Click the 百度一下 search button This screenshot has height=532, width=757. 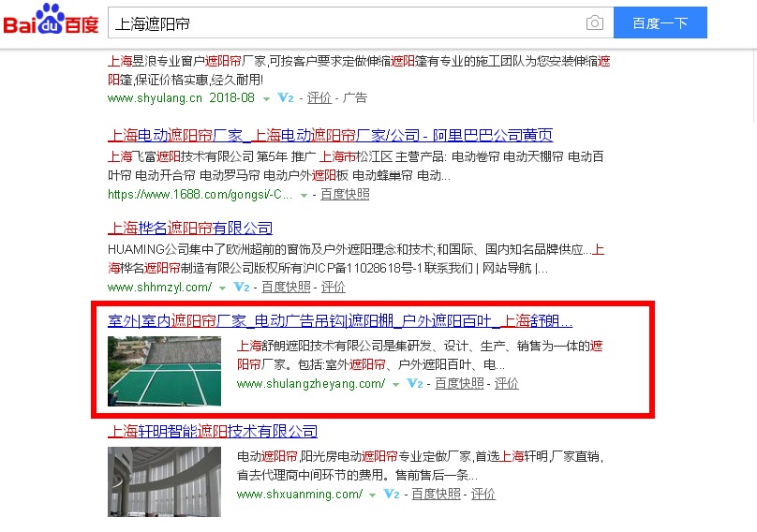[x=660, y=22]
